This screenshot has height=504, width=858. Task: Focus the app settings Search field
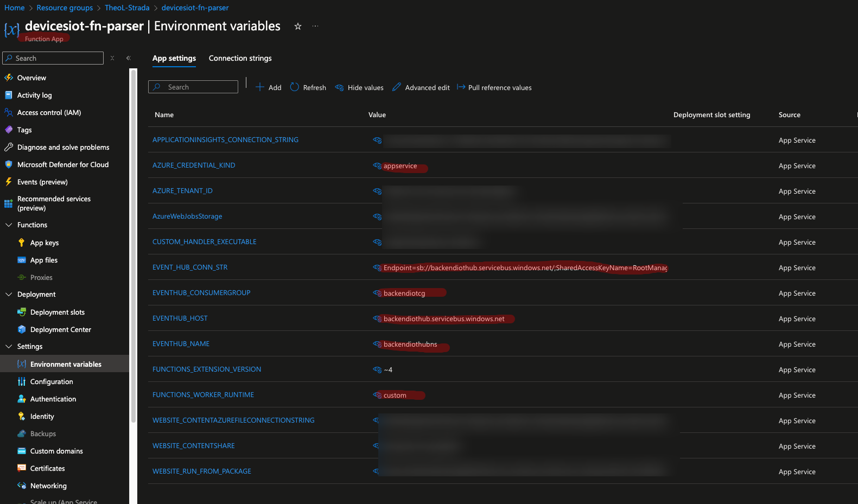[193, 87]
